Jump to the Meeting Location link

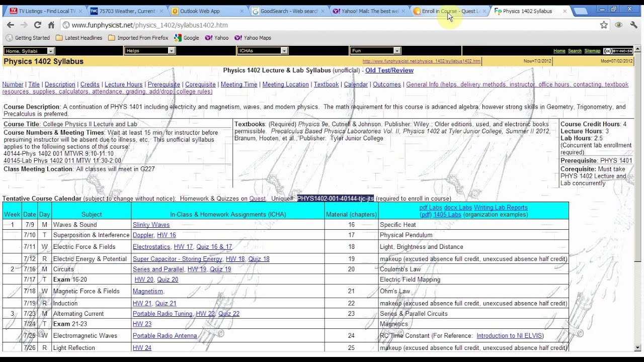pyautogui.click(x=285, y=84)
